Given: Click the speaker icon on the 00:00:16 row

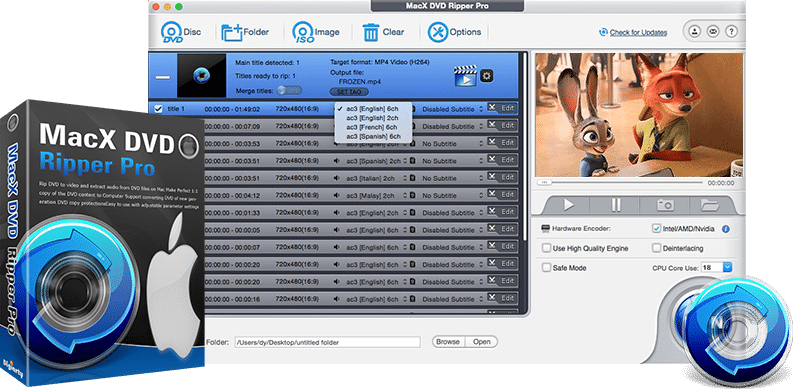Looking at the screenshot, I should click(337, 299).
